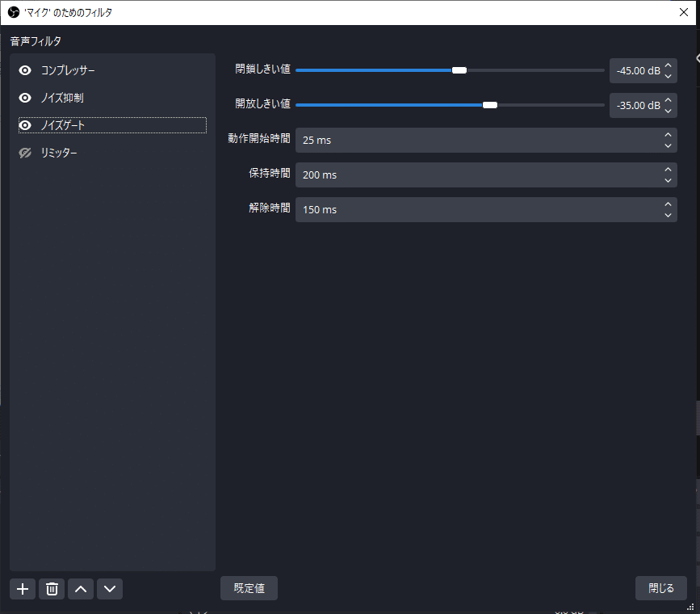Move the ノイズゲート filter down

pyautogui.click(x=109, y=589)
